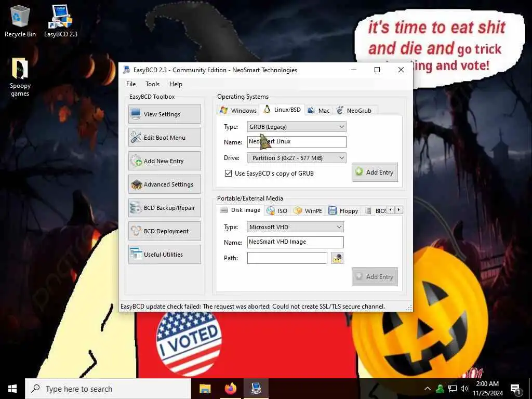The image size is (532, 399).
Task: Open Advanced Settings in toolbox
Action: [x=165, y=184]
